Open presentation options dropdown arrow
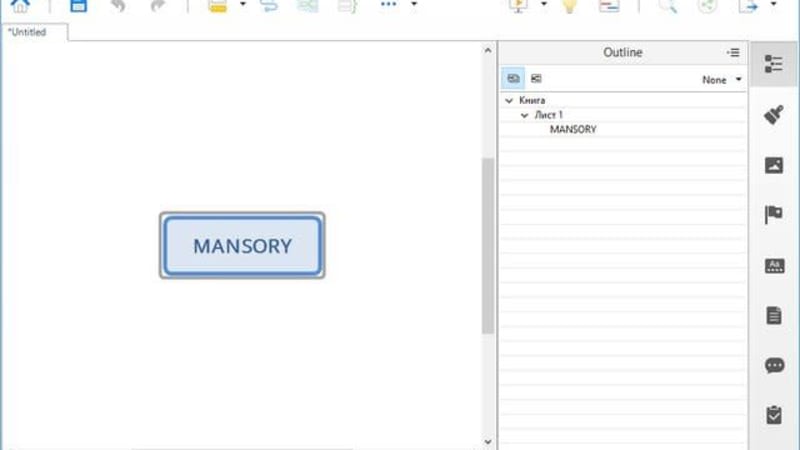 544,4
